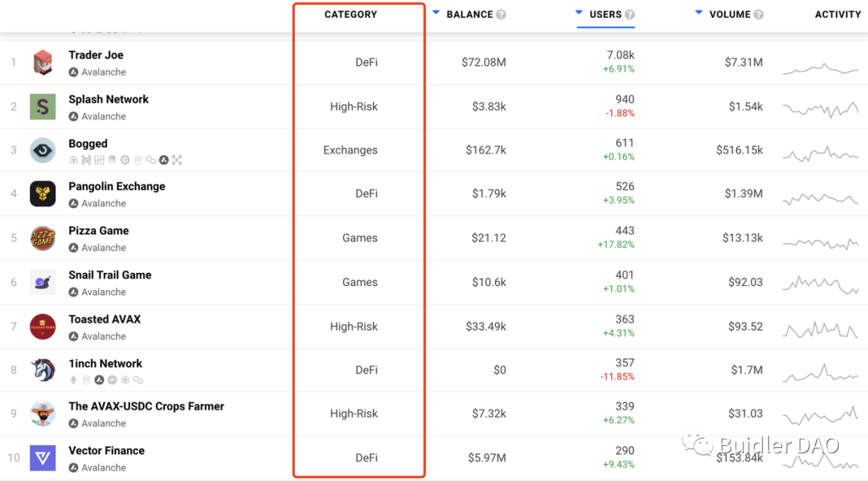
Task: View Trader Joe activity sparkline chart
Action: tap(821, 68)
